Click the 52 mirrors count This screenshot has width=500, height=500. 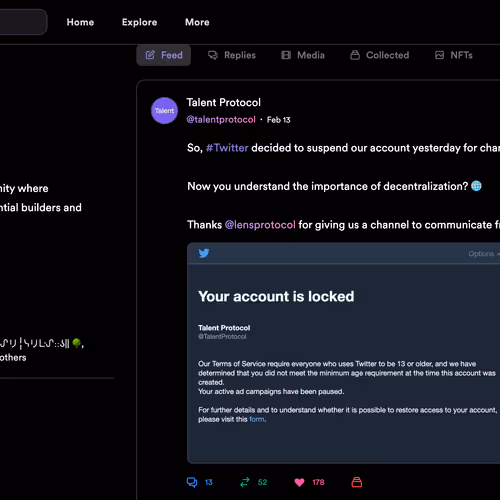pos(262,482)
